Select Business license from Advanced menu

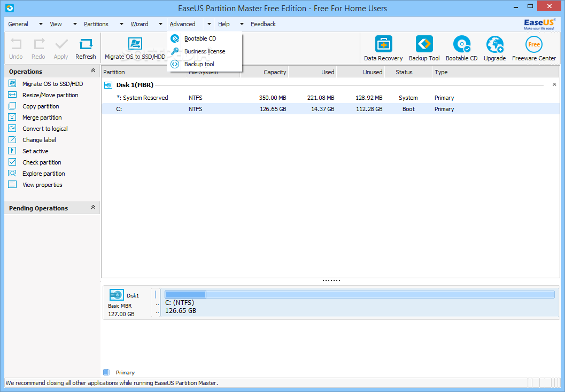(204, 51)
